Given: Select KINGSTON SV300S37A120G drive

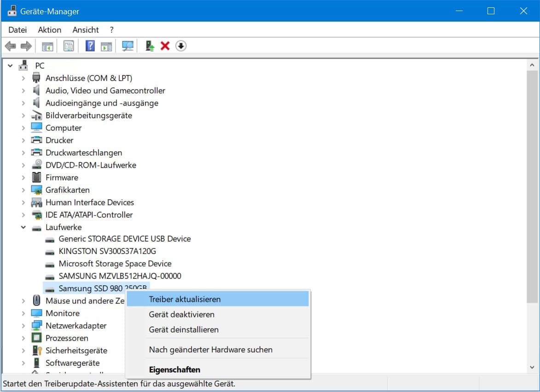Looking at the screenshot, I should click(107, 251).
